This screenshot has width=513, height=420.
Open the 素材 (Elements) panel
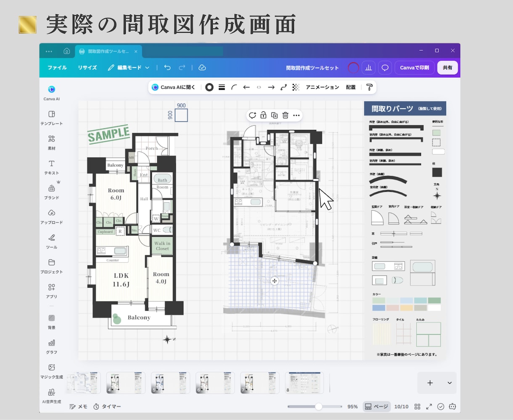point(51,143)
